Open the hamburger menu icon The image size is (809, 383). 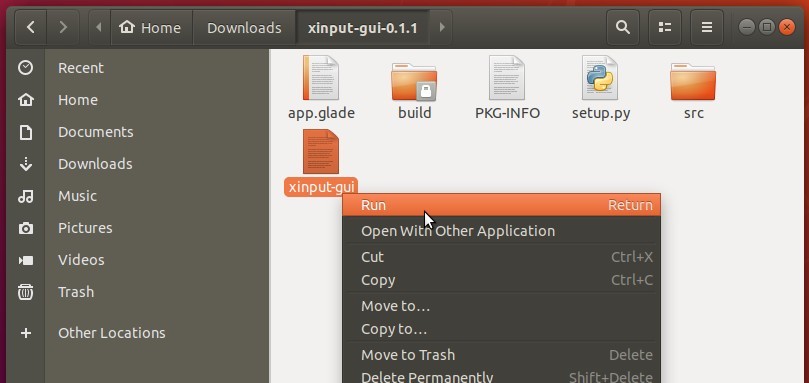[706, 27]
